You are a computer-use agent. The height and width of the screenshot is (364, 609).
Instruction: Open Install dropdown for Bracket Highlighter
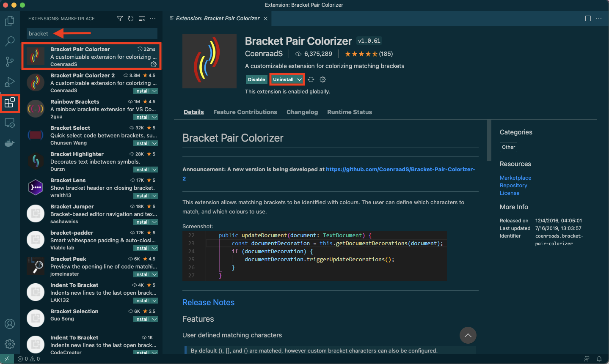[154, 170]
